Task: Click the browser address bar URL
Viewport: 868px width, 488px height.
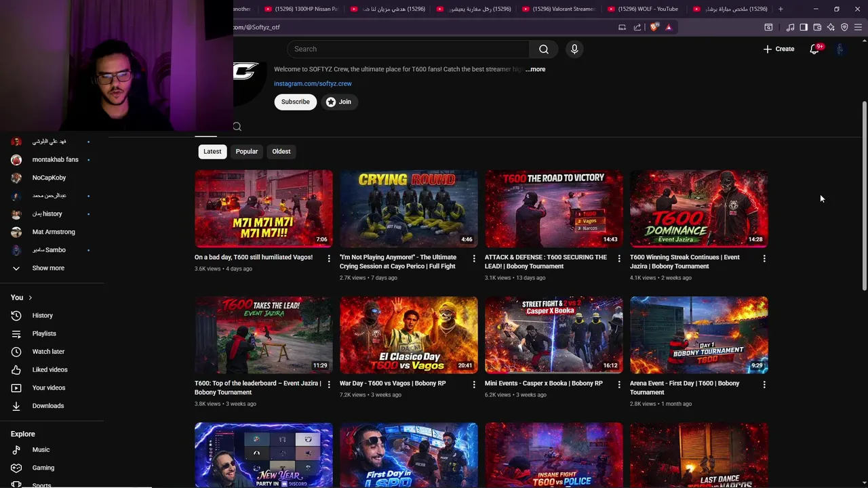Action: click(x=256, y=27)
